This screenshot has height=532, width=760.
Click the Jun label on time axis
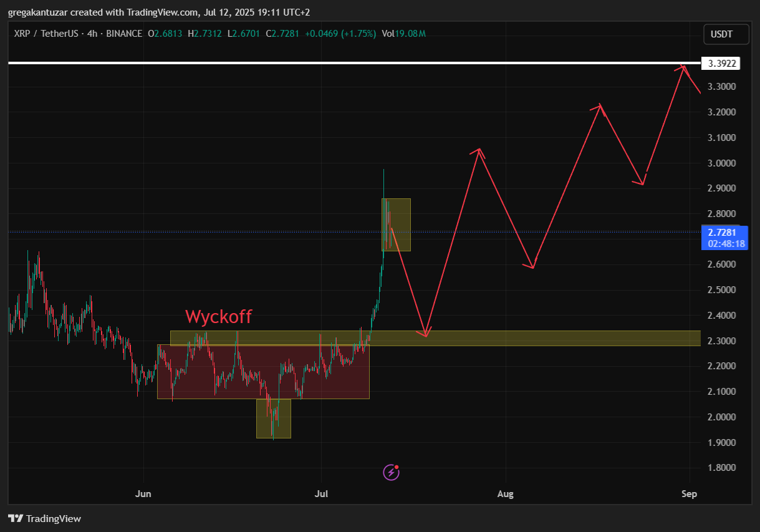click(143, 494)
